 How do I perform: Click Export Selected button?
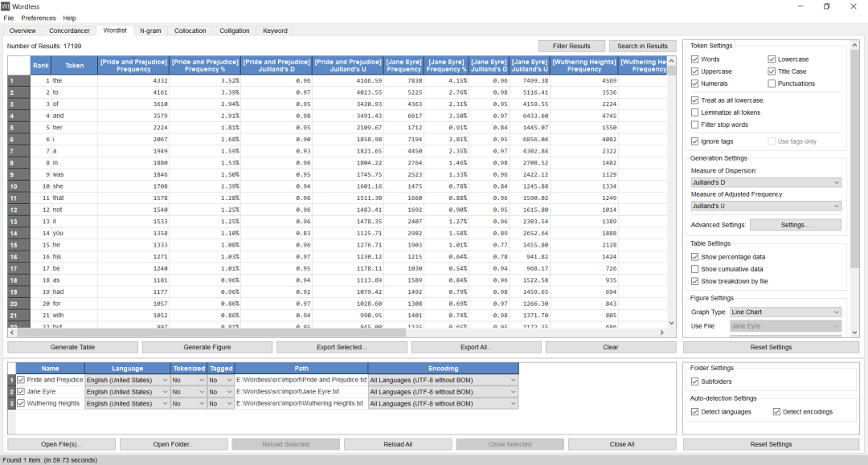coord(342,347)
